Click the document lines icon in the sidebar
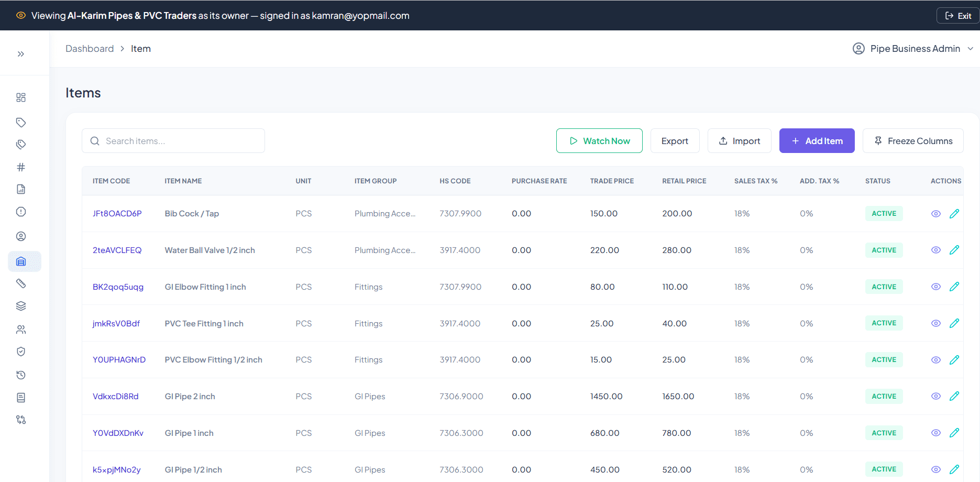The height and width of the screenshot is (482, 980). pos(21,398)
